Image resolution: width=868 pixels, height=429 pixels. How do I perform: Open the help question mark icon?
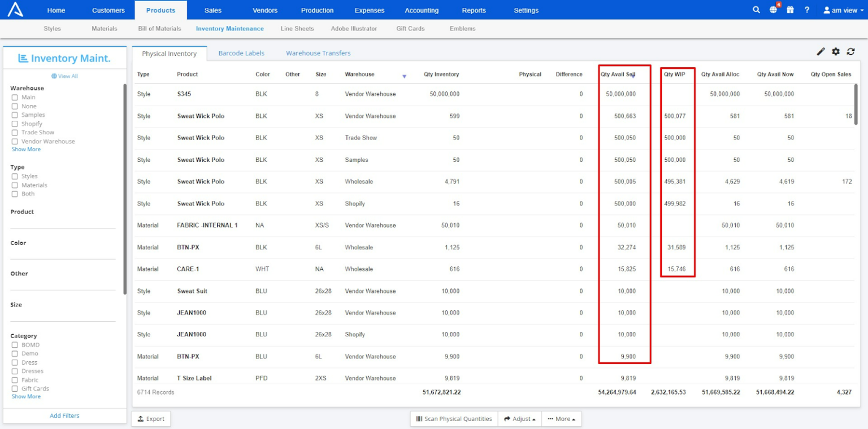point(807,10)
